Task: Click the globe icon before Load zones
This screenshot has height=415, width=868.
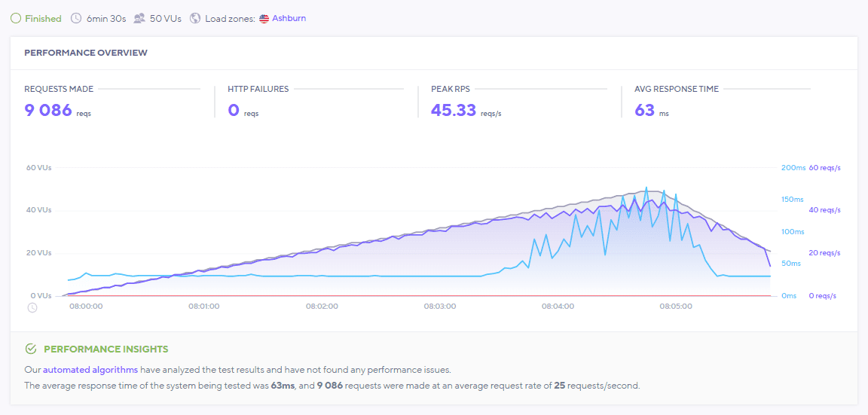Action: [x=195, y=18]
